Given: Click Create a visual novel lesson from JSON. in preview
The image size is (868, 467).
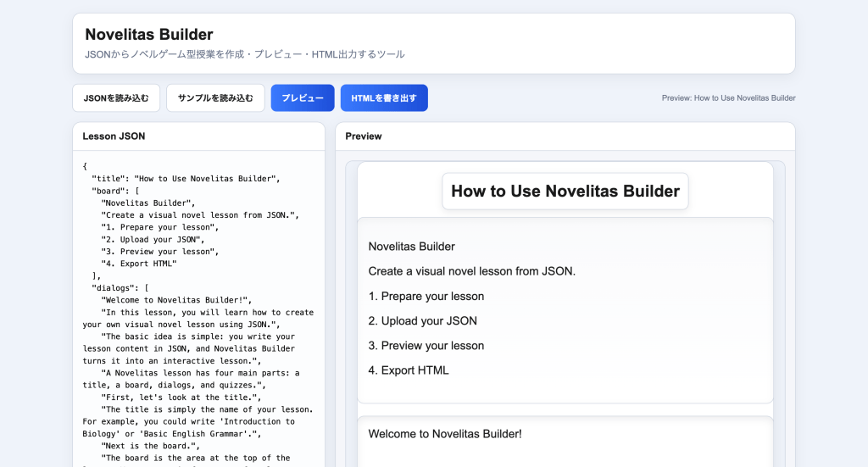Looking at the screenshot, I should click(471, 271).
